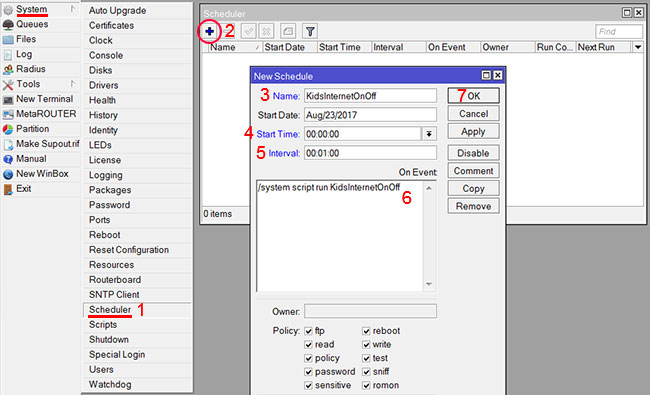Click Apply in New Schedule dialog

click(473, 131)
